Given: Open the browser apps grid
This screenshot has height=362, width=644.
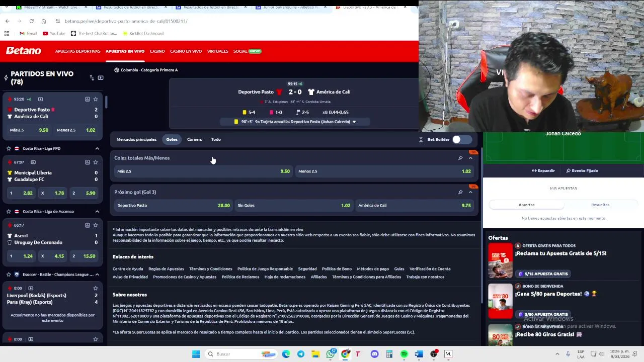Looking at the screenshot, I should pos(7,33).
